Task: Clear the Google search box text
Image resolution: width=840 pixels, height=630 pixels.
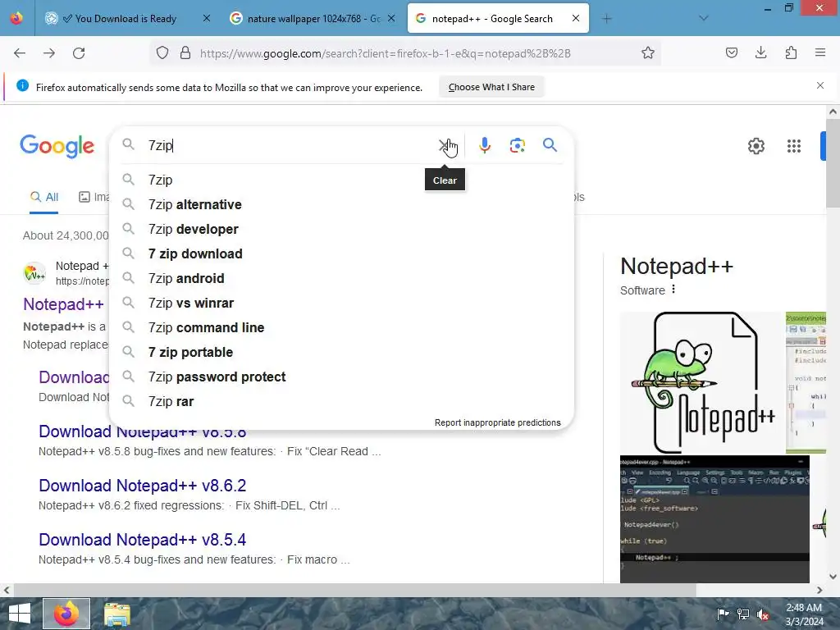Action: coord(444,145)
